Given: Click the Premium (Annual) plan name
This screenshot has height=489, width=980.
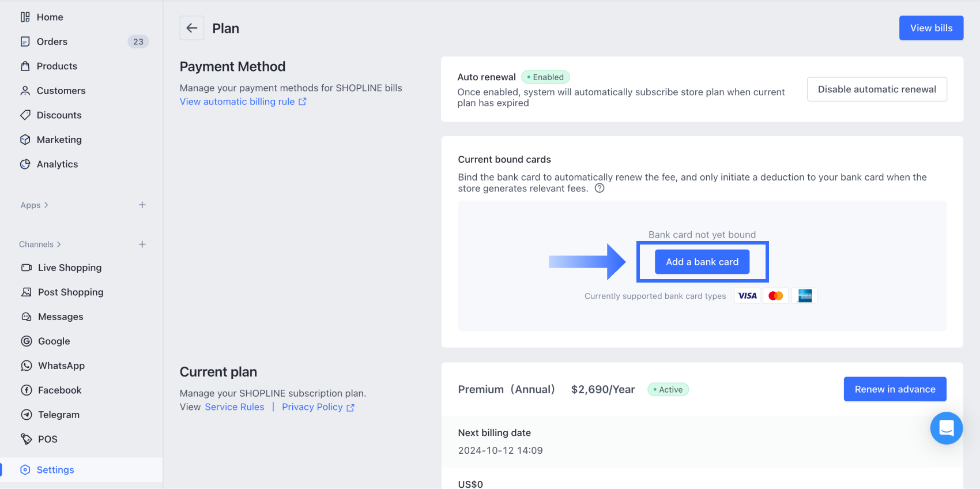Looking at the screenshot, I should coord(506,389).
